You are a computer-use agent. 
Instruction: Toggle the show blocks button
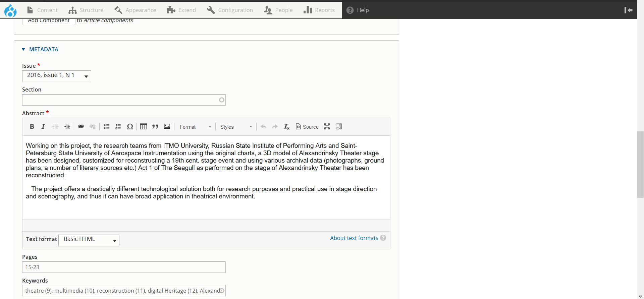[x=339, y=127]
